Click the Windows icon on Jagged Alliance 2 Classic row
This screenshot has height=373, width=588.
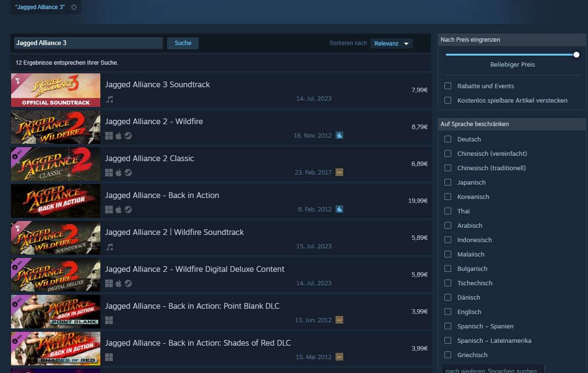[x=109, y=173]
